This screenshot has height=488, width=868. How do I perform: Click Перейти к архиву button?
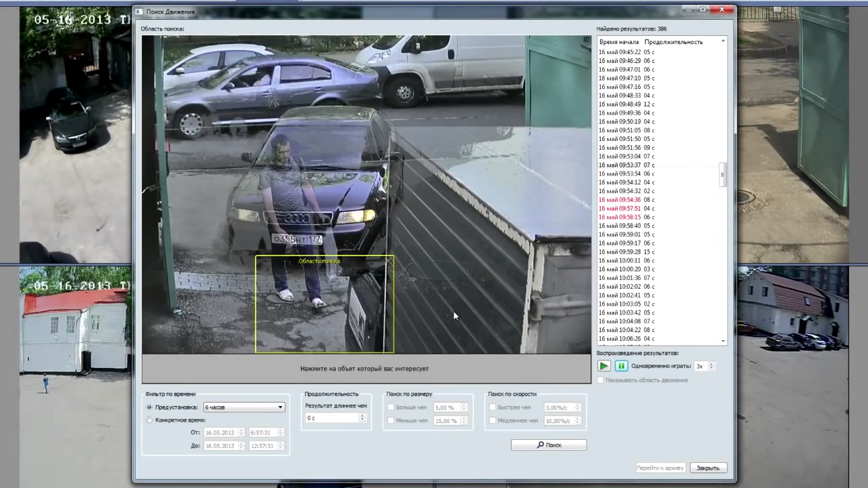[660, 468]
